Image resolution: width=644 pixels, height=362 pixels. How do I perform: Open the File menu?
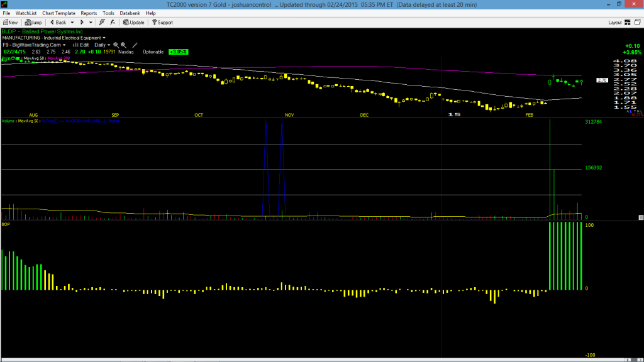[6, 13]
